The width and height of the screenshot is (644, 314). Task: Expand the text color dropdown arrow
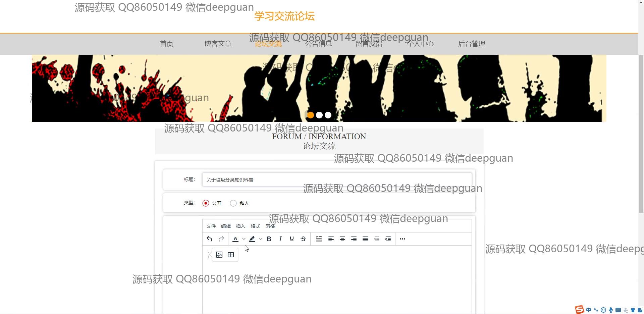pos(244,239)
